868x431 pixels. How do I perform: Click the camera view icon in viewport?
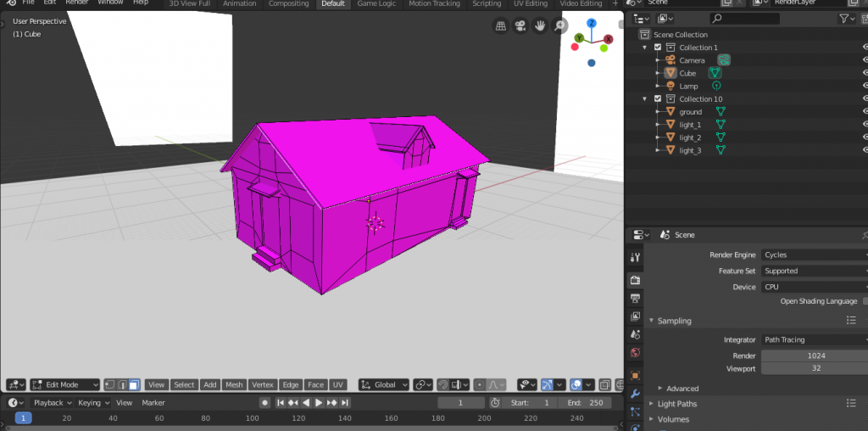(520, 26)
